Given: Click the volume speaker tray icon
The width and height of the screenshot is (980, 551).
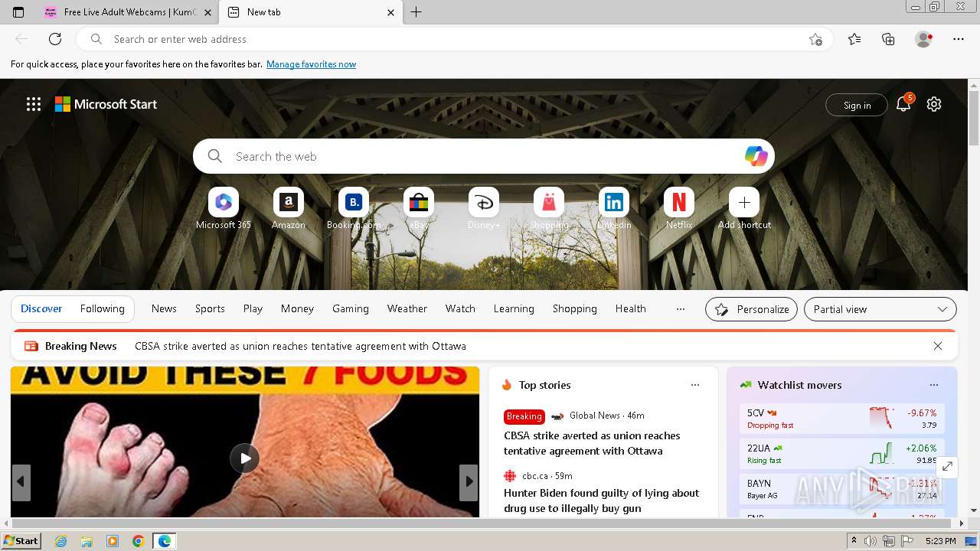Looking at the screenshot, I should pyautogui.click(x=871, y=541).
